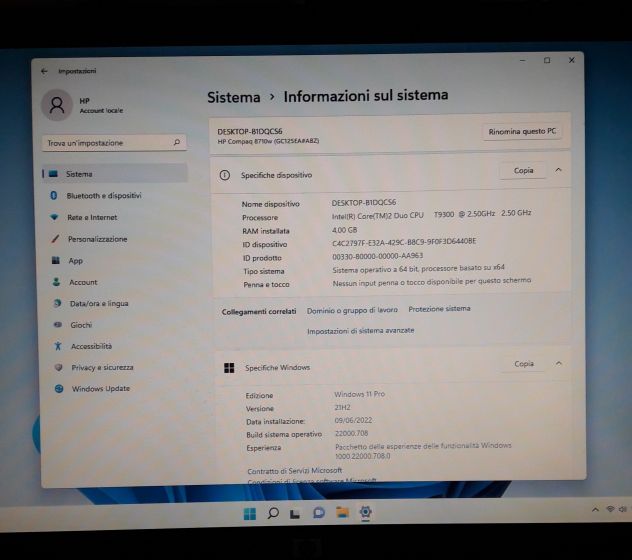Image resolution: width=632 pixels, height=560 pixels.
Task: Select Sistema in the sidebar
Action: 114,174
